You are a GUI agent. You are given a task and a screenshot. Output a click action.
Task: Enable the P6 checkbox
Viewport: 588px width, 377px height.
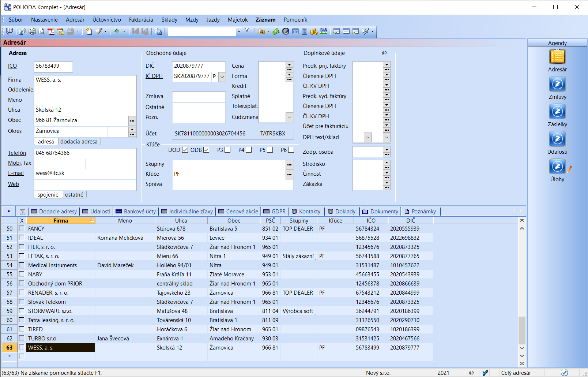(x=291, y=150)
